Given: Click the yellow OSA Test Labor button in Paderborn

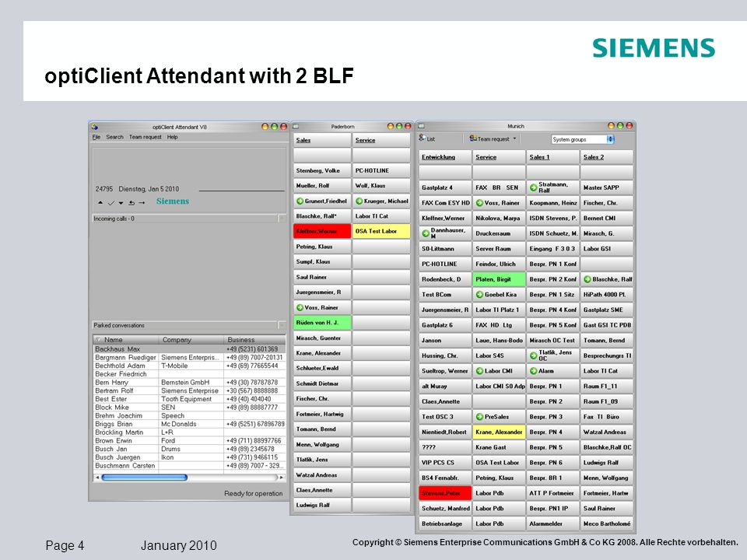Looking at the screenshot, I should coord(381,232).
